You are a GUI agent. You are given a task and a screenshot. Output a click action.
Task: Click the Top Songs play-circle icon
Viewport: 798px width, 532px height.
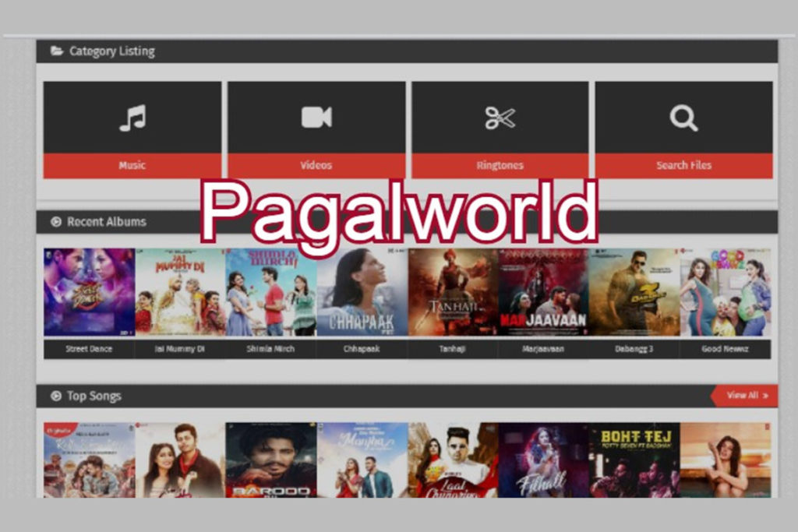pos(56,396)
